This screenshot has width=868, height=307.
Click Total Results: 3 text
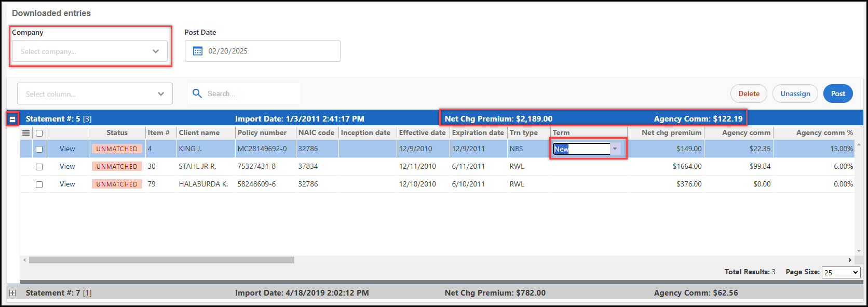750,272
